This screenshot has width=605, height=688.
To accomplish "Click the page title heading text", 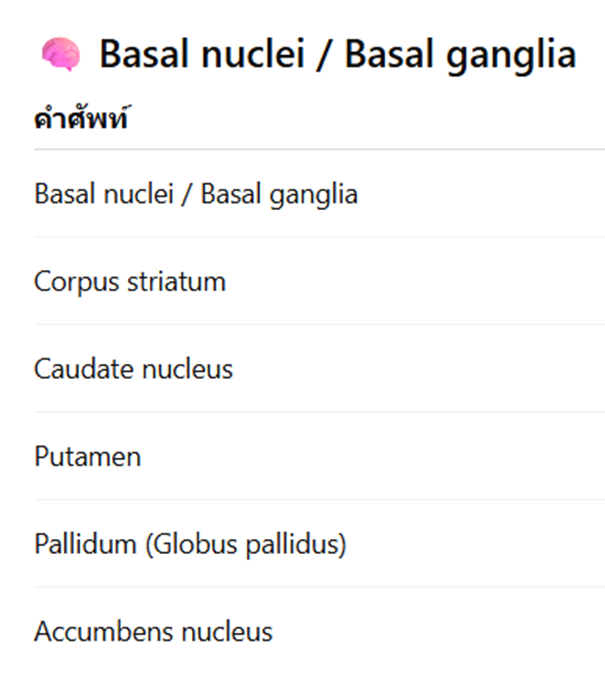I will (337, 55).
